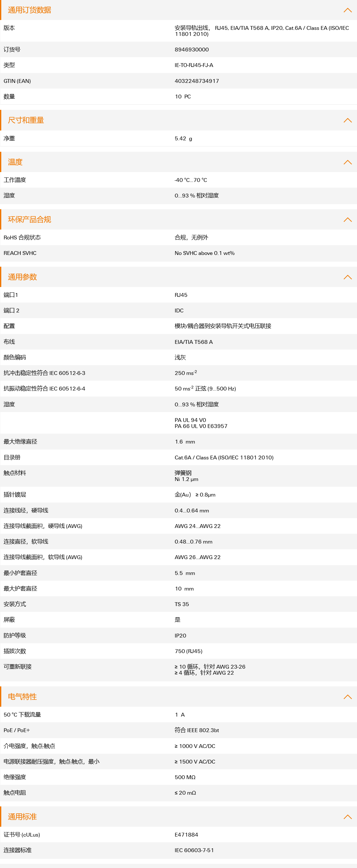Click 配置 value 模块/耦合器到安装导轨开关式电压联接
This screenshot has height=868, width=357.
(223, 326)
